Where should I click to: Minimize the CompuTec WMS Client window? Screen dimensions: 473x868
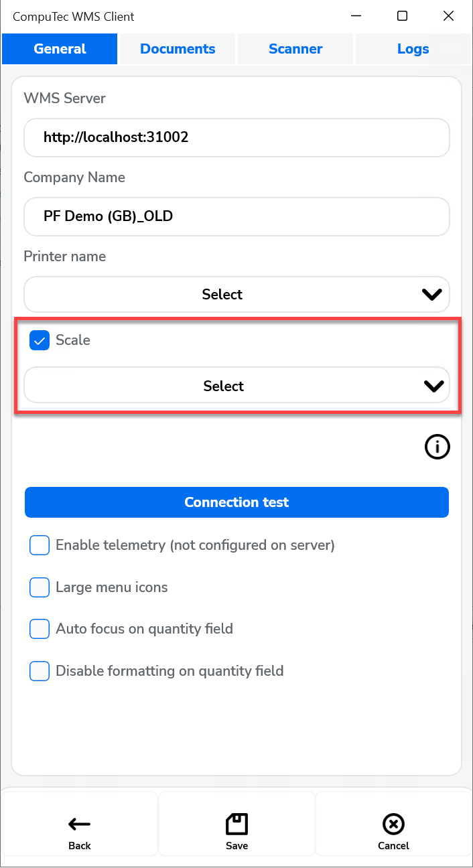tap(356, 16)
